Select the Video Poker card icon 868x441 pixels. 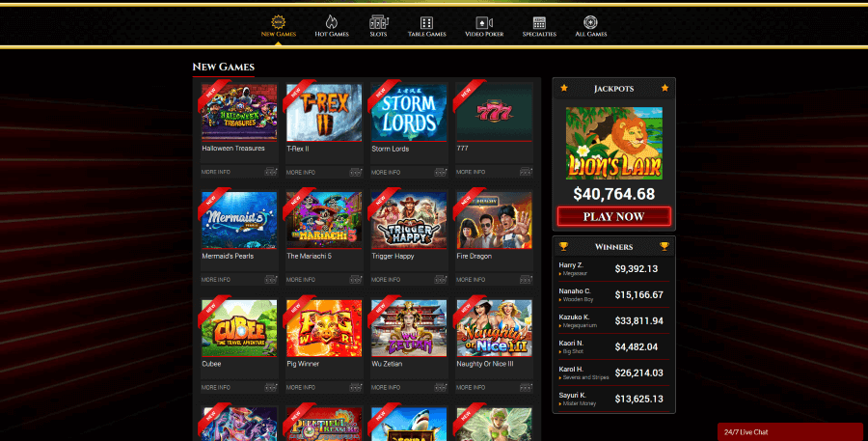click(484, 22)
